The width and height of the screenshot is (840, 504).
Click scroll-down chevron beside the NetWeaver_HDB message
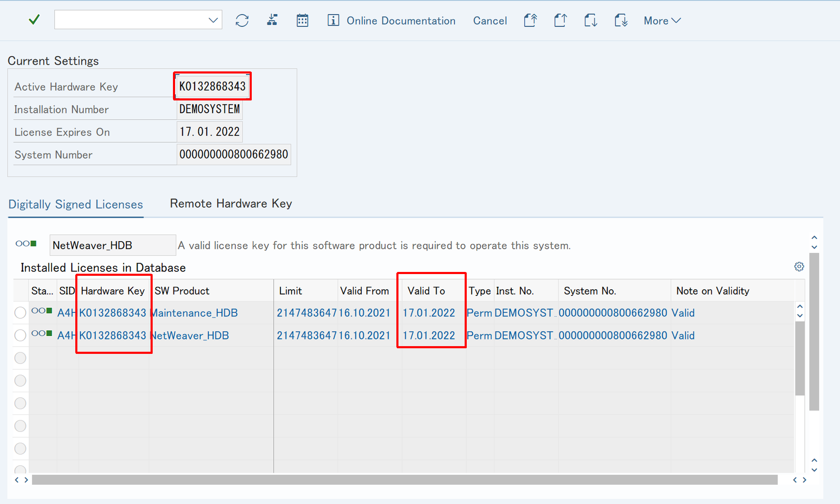click(814, 247)
